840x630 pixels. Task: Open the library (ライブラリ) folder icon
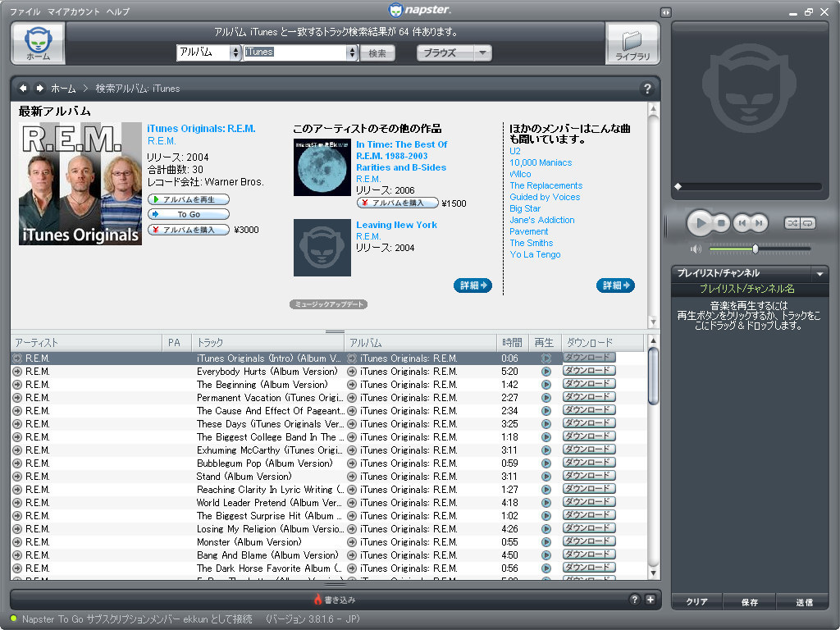coord(632,44)
